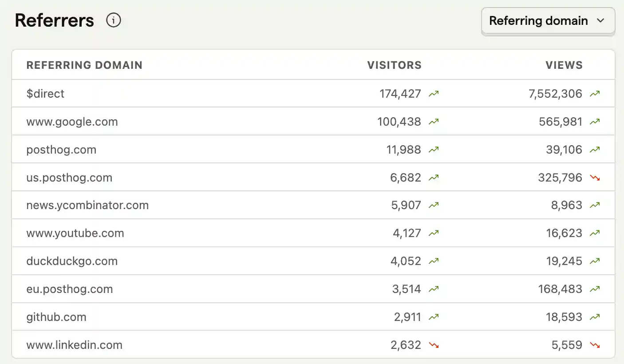The height and width of the screenshot is (364, 624).
Task: Click visitors value 11,988
Action: [403, 150]
